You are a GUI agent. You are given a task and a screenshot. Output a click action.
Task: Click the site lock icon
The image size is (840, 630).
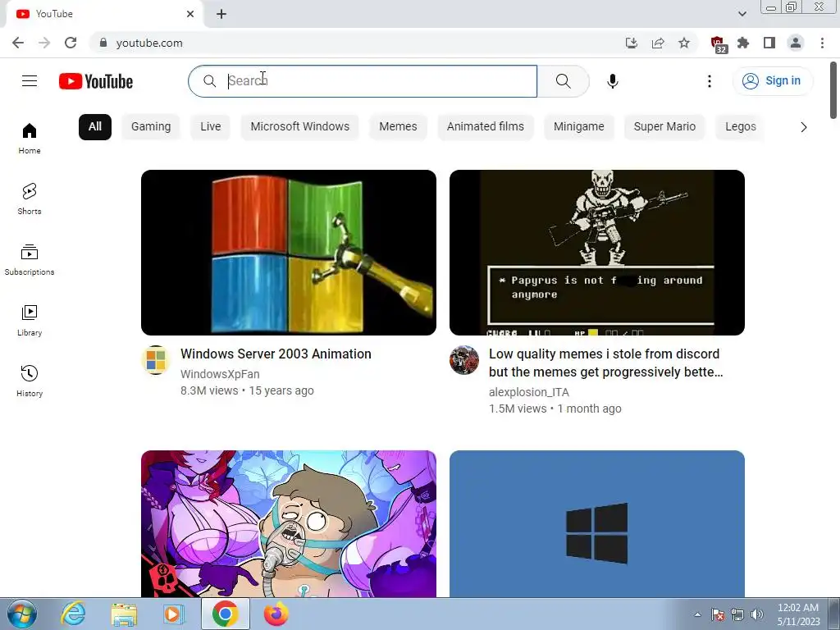(x=103, y=43)
